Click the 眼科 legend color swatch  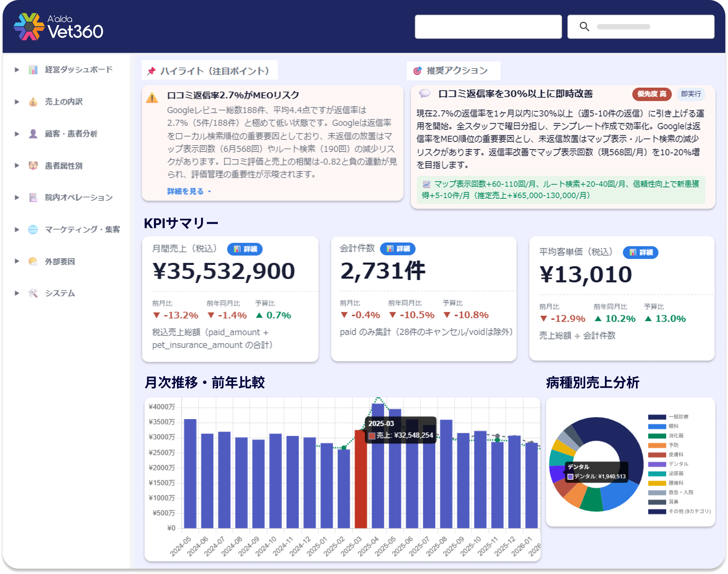(657, 426)
